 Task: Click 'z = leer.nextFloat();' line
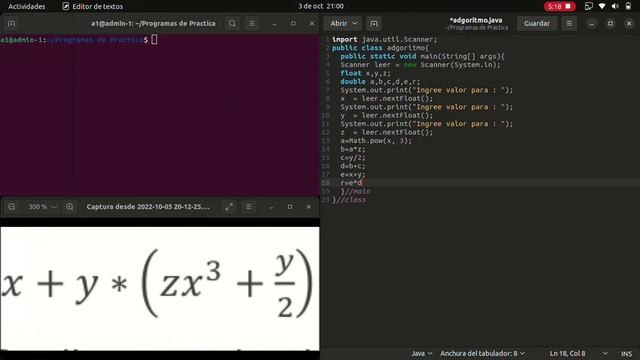(x=387, y=132)
